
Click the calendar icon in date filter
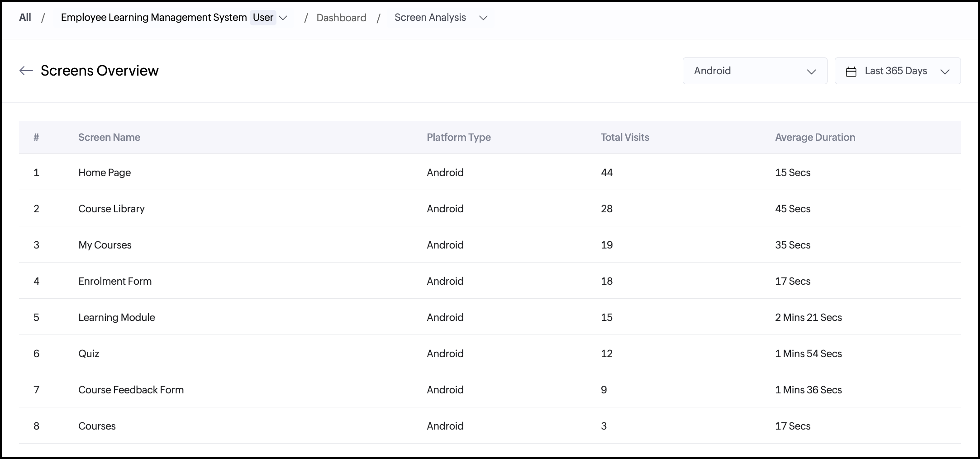click(x=851, y=72)
